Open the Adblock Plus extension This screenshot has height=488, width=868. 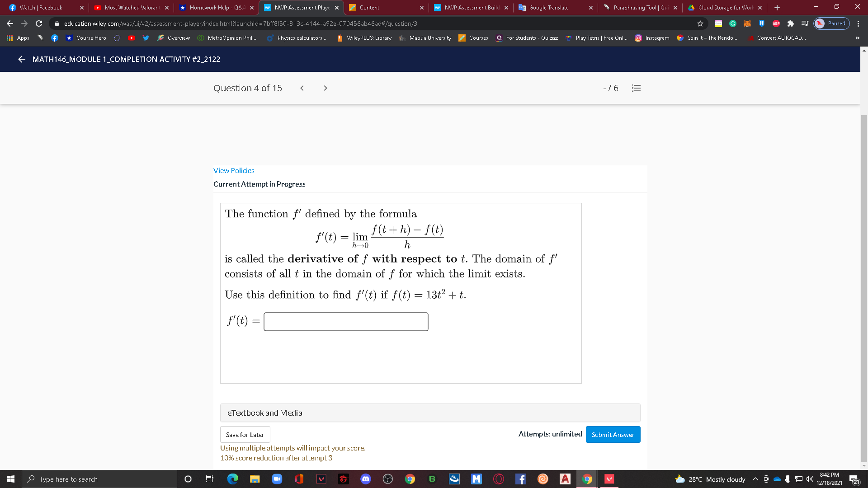[x=776, y=23]
